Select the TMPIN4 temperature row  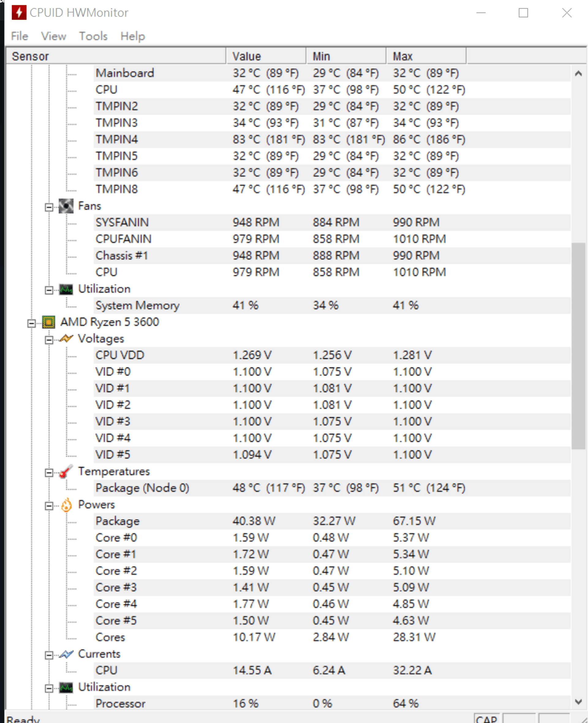pos(116,140)
